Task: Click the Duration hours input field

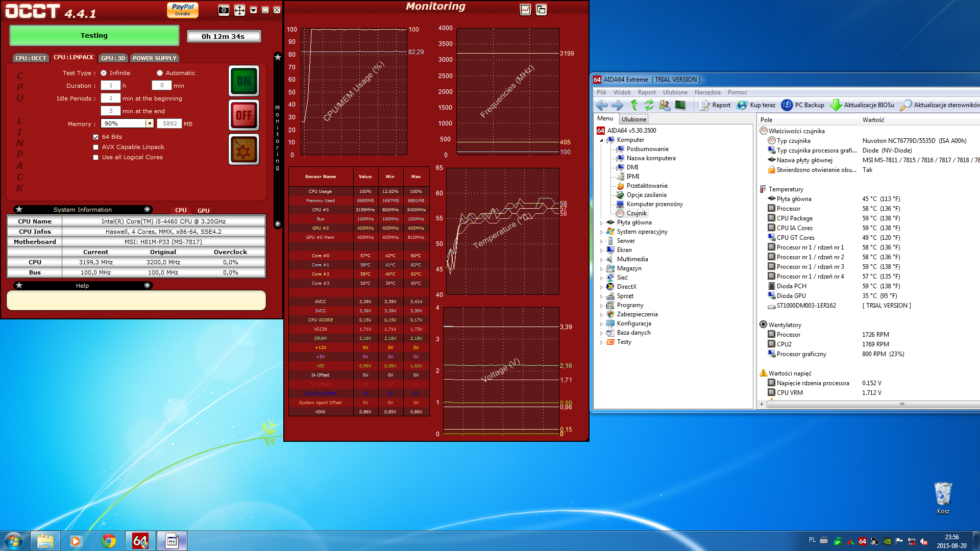Action: tap(110, 86)
